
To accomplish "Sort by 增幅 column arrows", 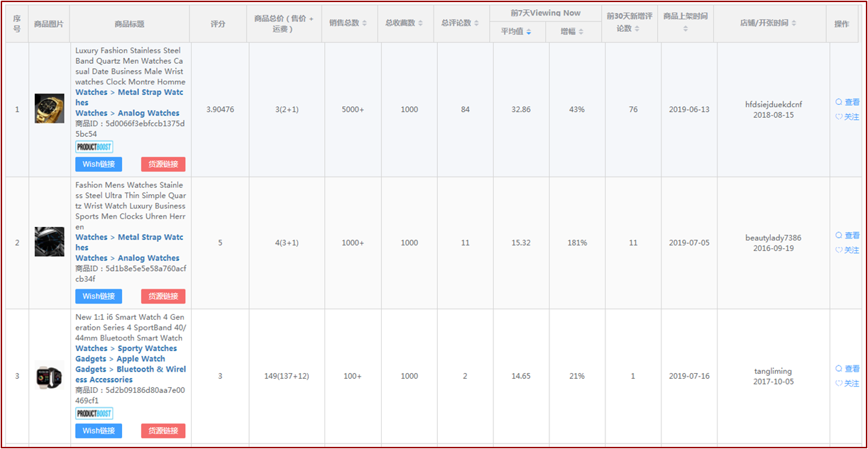I will point(581,32).
